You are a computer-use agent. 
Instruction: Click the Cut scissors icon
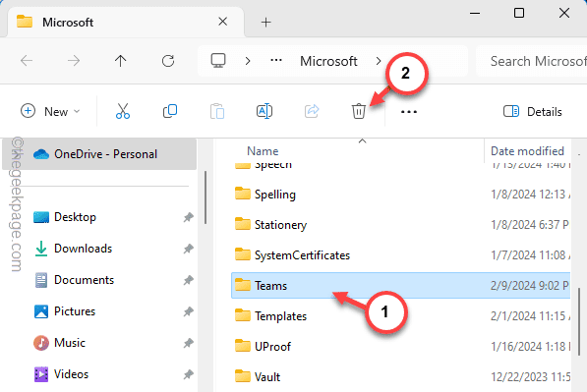point(123,111)
